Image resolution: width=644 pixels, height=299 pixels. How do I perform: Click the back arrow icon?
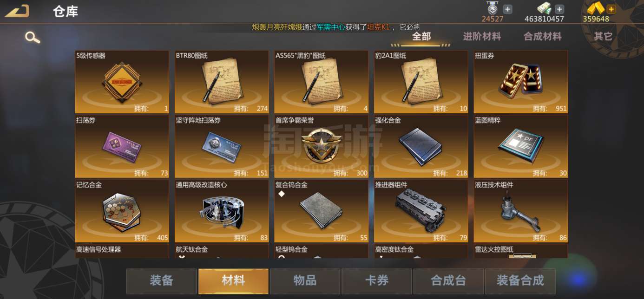17,11
